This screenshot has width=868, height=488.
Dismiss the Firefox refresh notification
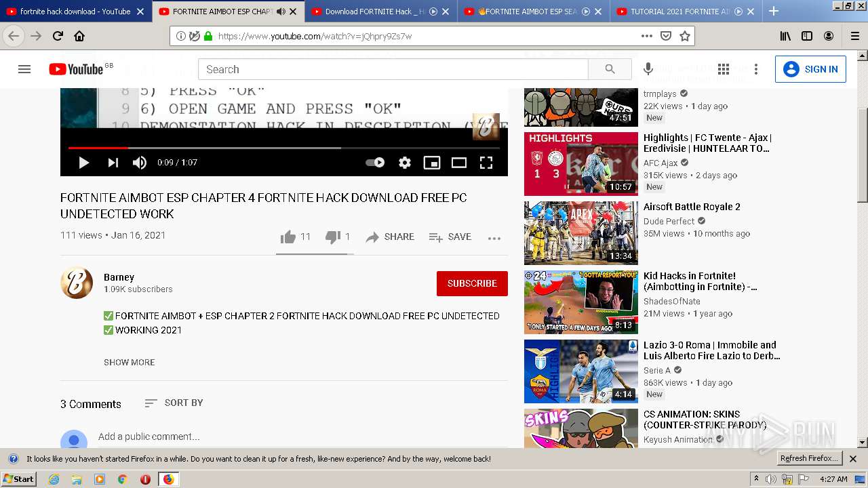[x=853, y=459]
